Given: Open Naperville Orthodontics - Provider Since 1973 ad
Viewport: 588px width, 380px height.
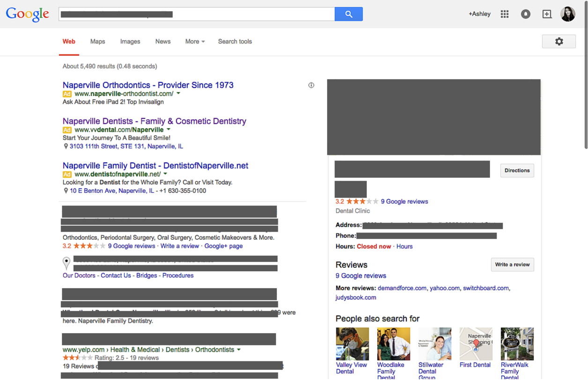Looking at the screenshot, I should (x=148, y=85).
